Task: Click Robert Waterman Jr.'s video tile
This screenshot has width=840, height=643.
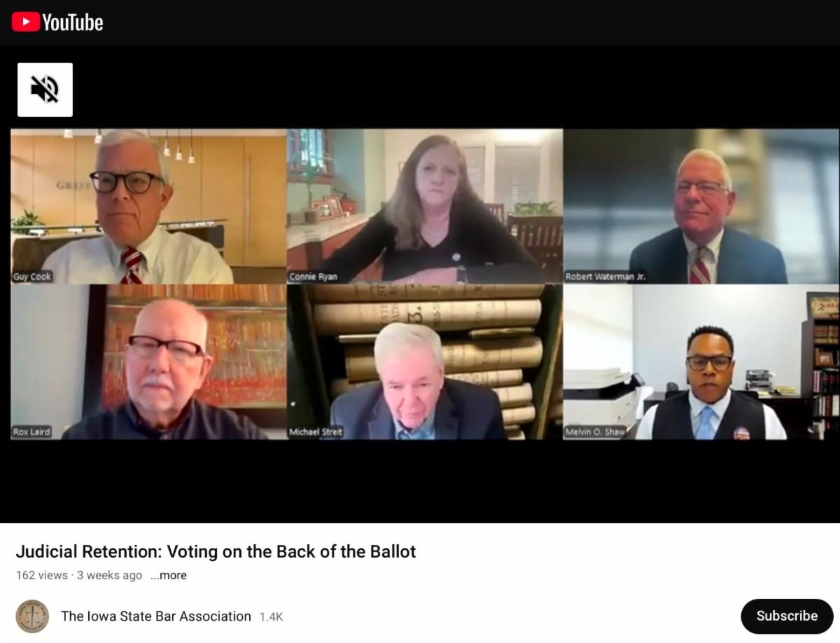Action: tap(701, 206)
